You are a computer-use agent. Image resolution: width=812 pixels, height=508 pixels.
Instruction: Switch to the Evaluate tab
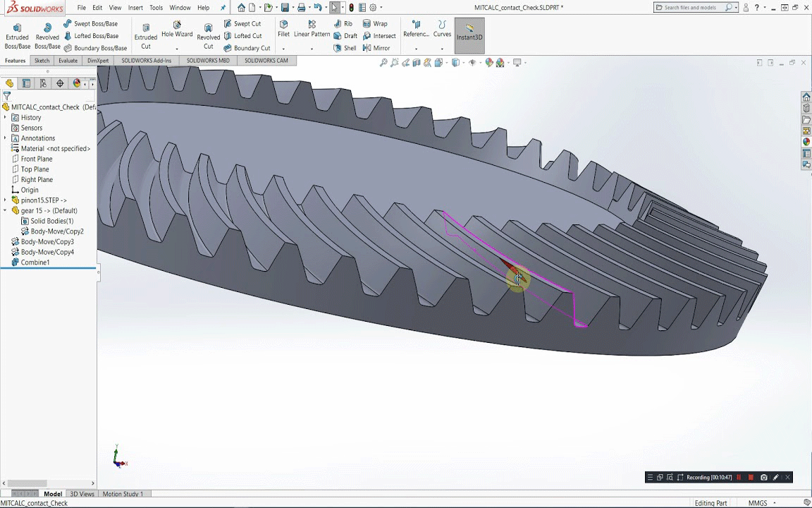(68, 61)
